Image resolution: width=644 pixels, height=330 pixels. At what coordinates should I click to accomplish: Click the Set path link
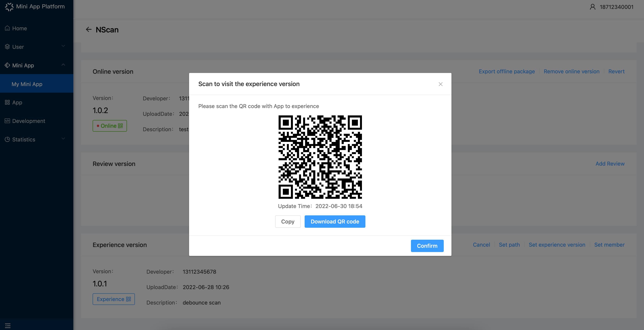tap(509, 245)
